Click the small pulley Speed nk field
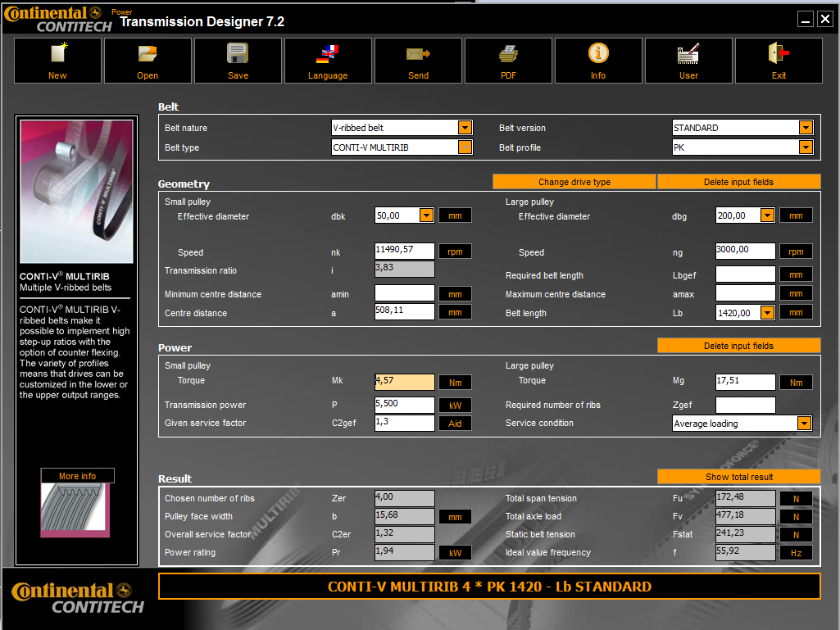This screenshot has height=630, width=840. pos(405,251)
